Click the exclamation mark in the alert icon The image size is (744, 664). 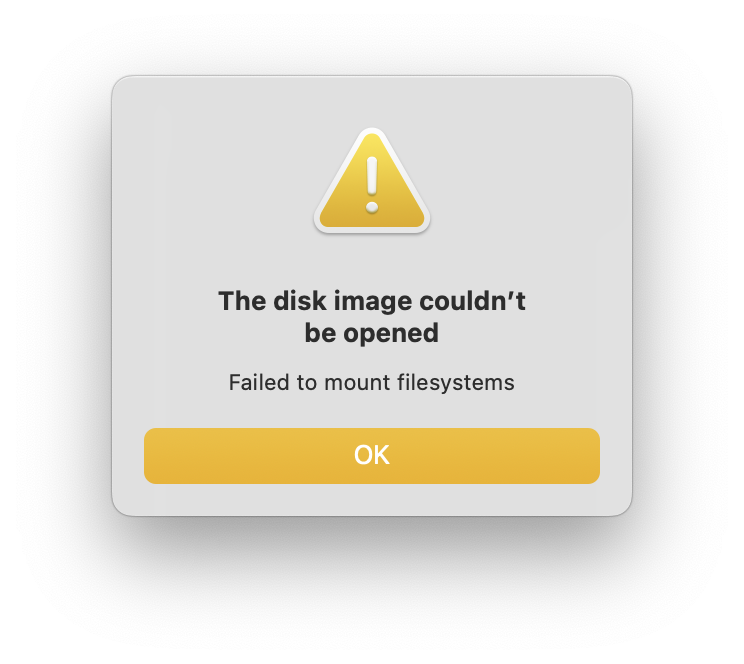(x=372, y=184)
